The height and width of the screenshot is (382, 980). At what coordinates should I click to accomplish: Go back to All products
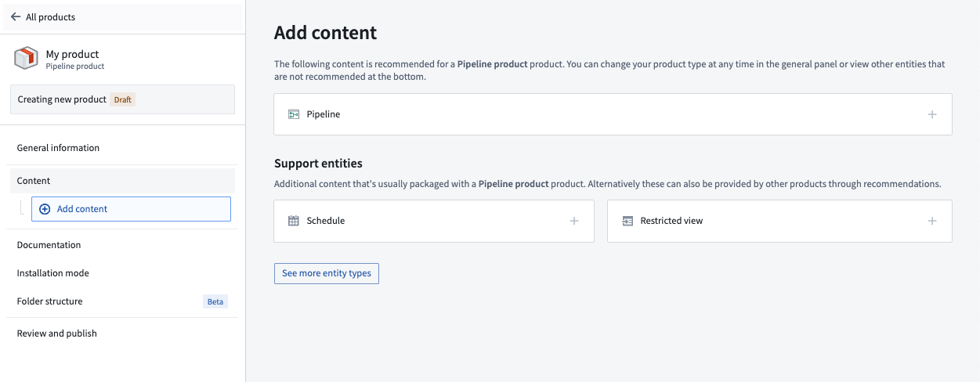(123, 16)
